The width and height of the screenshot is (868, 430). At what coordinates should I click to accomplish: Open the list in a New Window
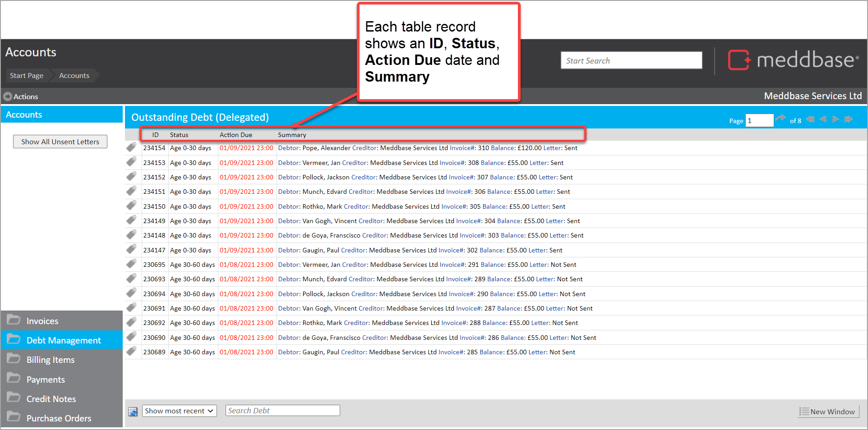(x=828, y=412)
